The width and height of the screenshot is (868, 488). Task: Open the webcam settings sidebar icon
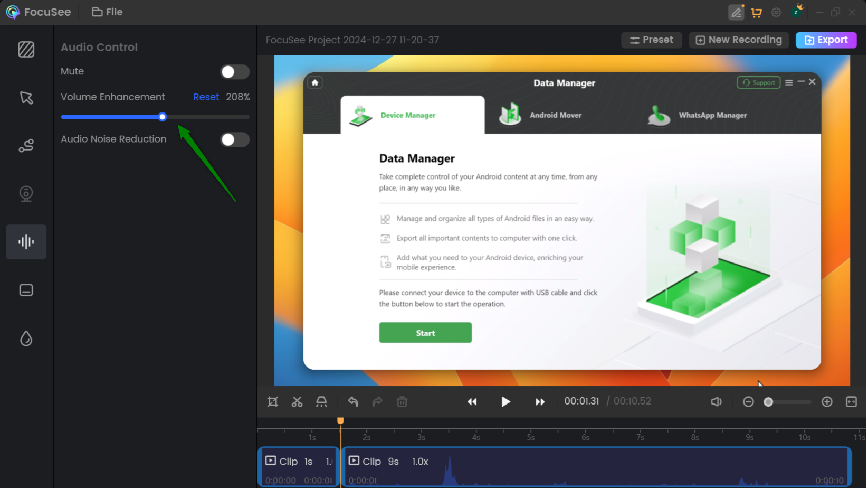click(x=26, y=194)
